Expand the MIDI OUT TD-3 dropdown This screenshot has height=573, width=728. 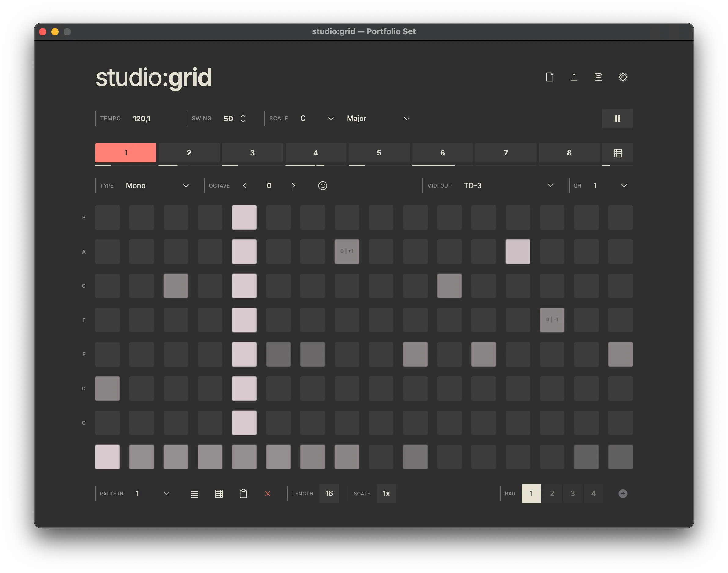click(x=508, y=185)
